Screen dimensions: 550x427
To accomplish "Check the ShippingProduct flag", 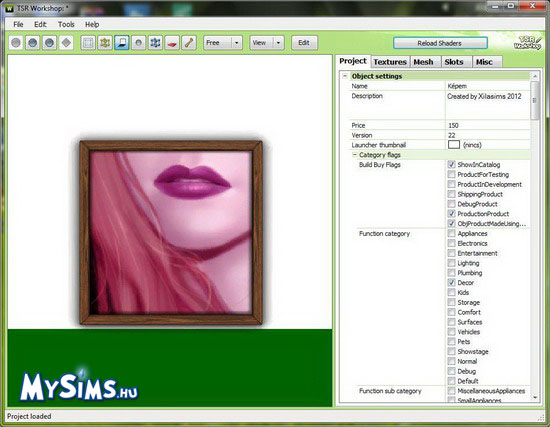I will pyautogui.click(x=452, y=194).
